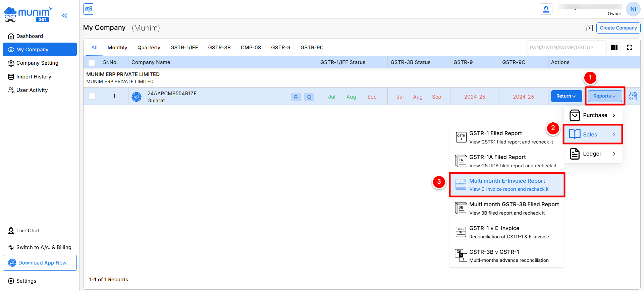Click the Create Company button
Image resolution: width=644 pixels, height=291 pixels.
click(618, 28)
